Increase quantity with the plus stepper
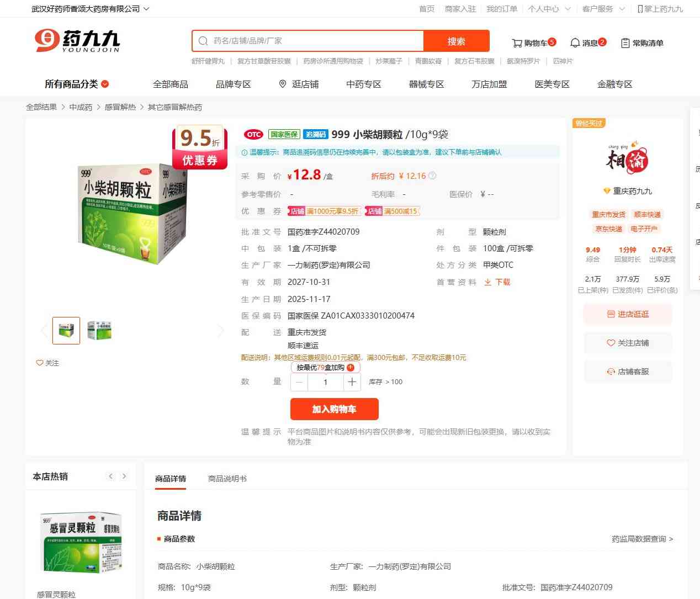 click(352, 382)
